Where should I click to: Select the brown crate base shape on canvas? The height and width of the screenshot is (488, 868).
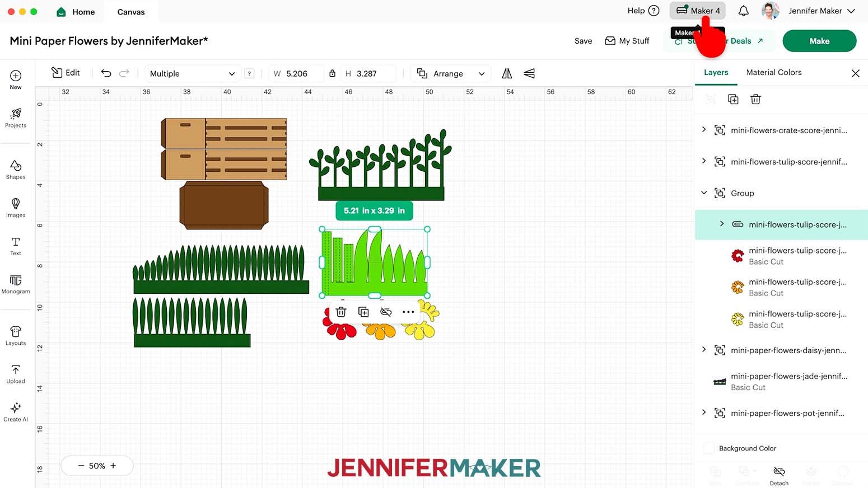(224, 205)
